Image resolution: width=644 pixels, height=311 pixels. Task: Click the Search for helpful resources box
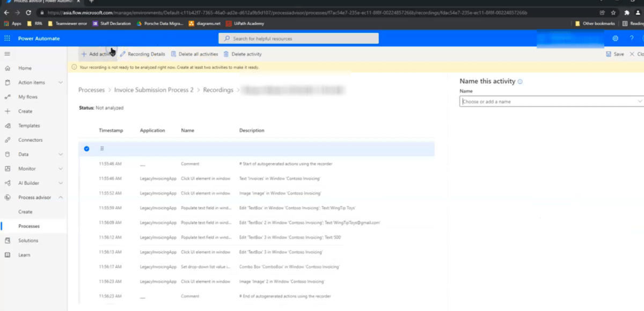(x=298, y=38)
